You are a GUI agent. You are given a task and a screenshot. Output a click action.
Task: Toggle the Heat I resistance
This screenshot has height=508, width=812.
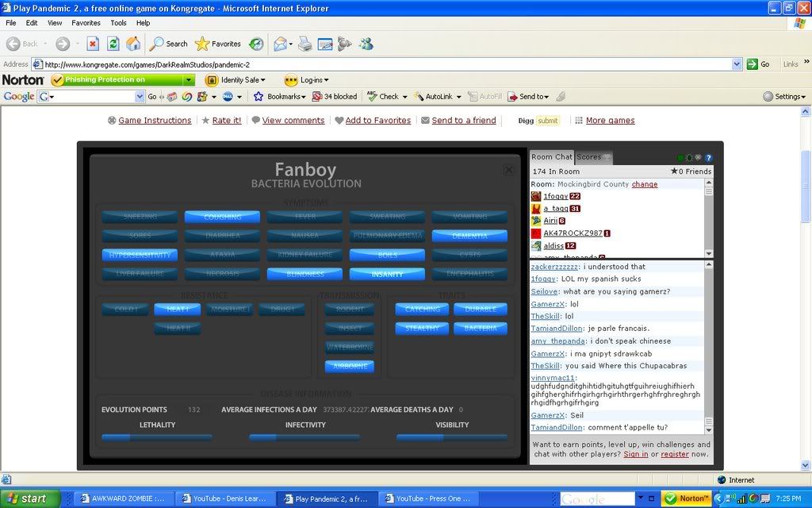pyautogui.click(x=178, y=310)
